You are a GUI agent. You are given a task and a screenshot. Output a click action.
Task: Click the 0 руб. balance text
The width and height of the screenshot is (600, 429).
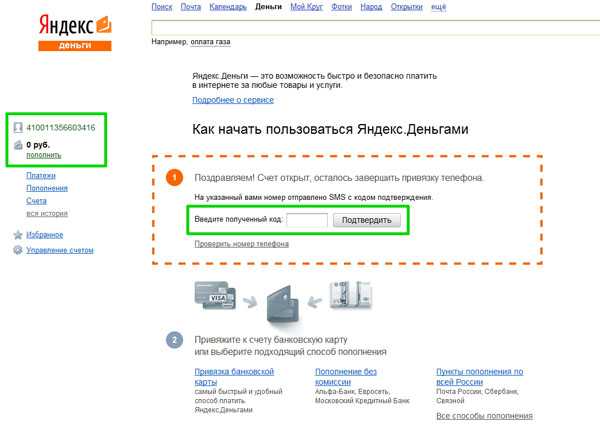[38, 145]
